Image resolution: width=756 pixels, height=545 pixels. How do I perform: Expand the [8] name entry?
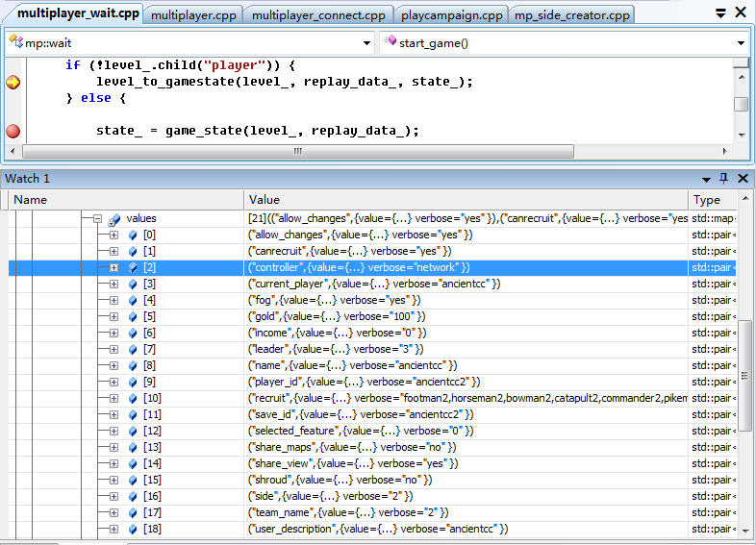(113, 366)
